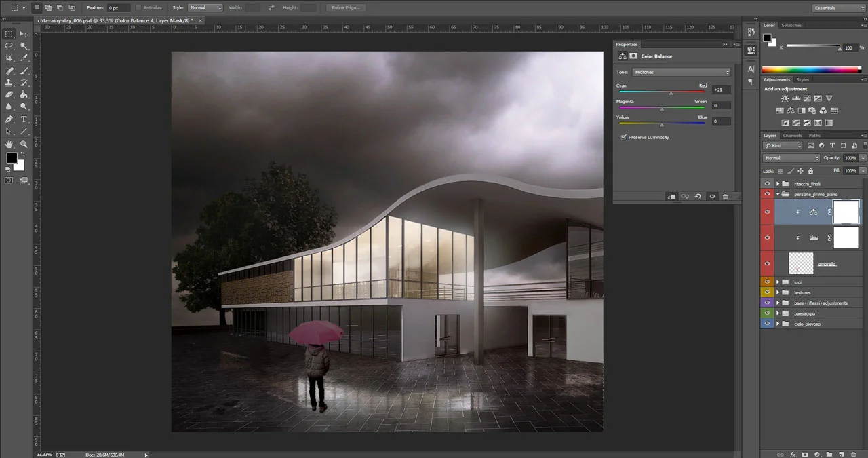Viewport: 868px width, 458px height.
Task: Uncheck Preserve Luminosity
Action: pyautogui.click(x=624, y=137)
